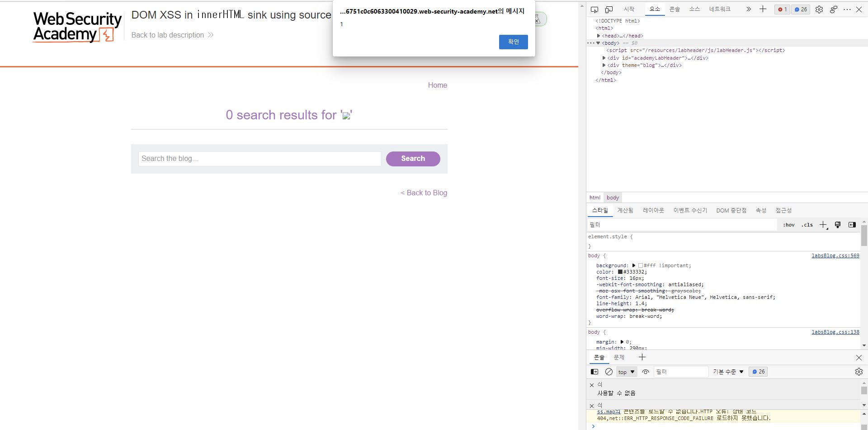This screenshot has width=868, height=430.
Task: Confirm the alert with 확인 button
Action: [513, 42]
